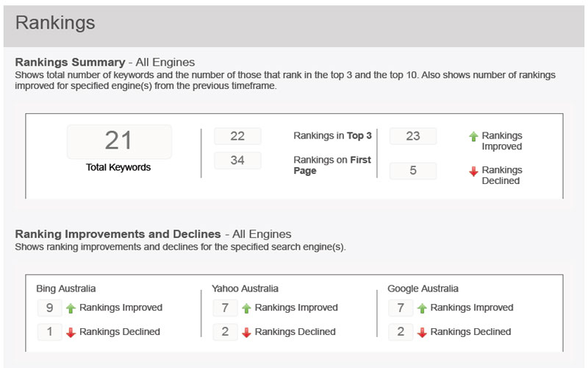Select Yahoo Australia's green up arrow
588x368 pixels.
tap(246, 308)
